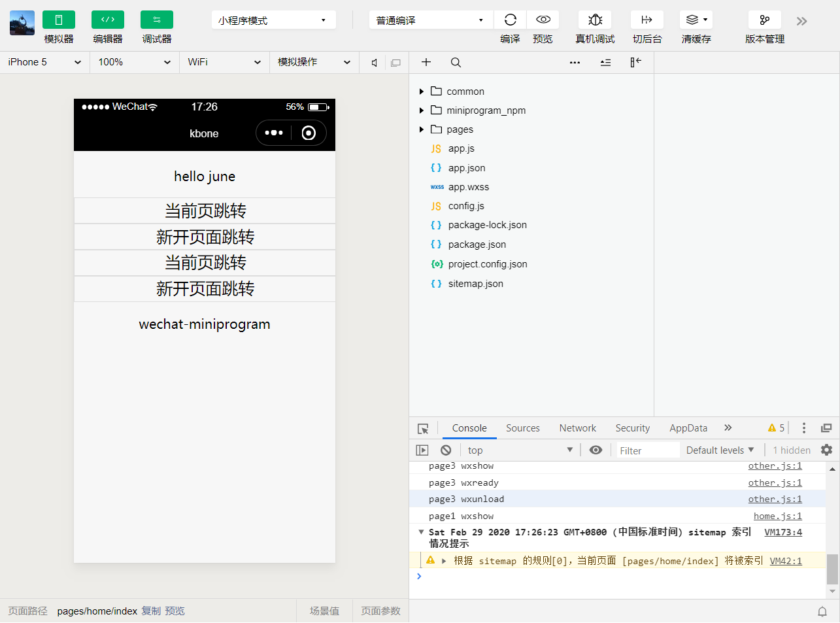Switch to the Security tab
Screen dimensions: 840x623
(x=633, y=428)
